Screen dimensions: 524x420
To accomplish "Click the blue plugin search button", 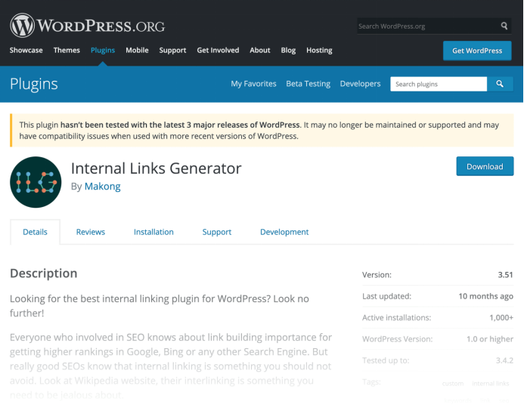I will pos(500,84).
